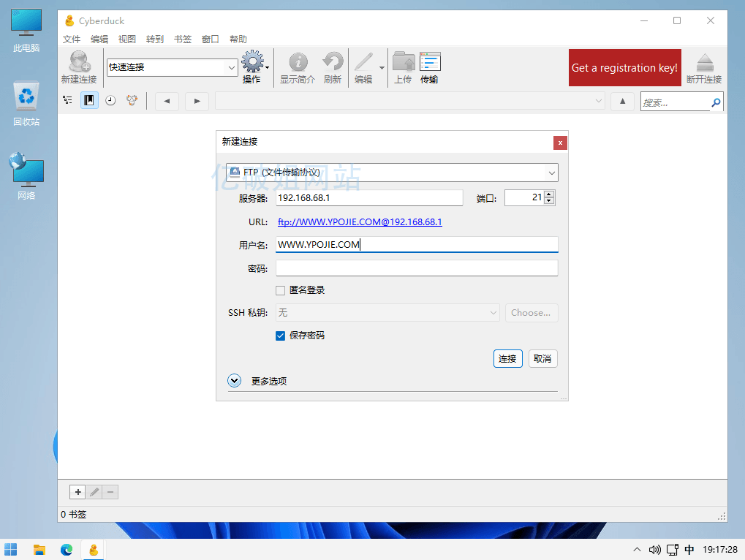Open the File (文件) menu

pos(72,39)
